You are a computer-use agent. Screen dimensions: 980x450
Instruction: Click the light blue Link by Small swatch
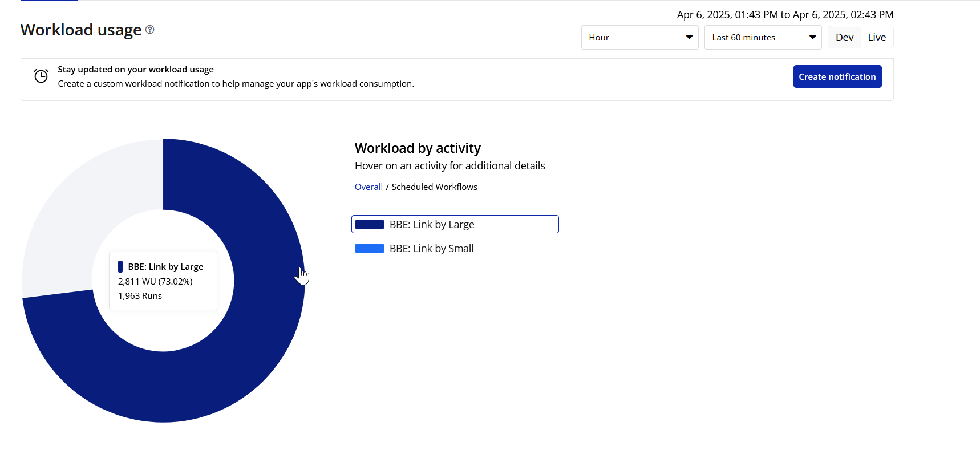(370, 249)
